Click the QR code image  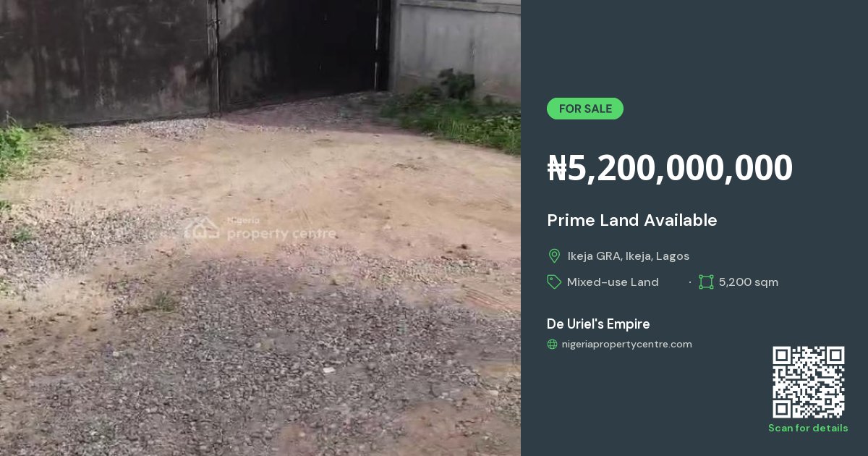click(x=808, y=382)
